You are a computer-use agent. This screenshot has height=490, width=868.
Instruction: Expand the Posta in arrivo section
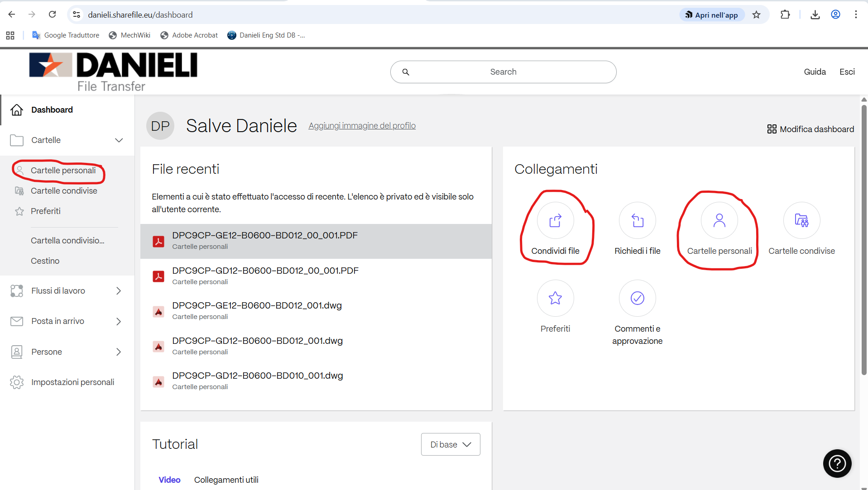119,321
